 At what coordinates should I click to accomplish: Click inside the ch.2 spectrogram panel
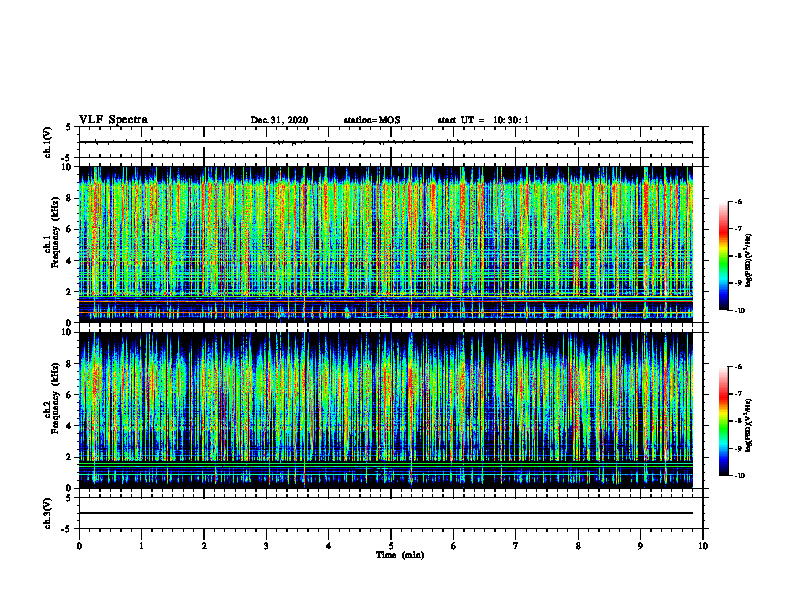385,410
